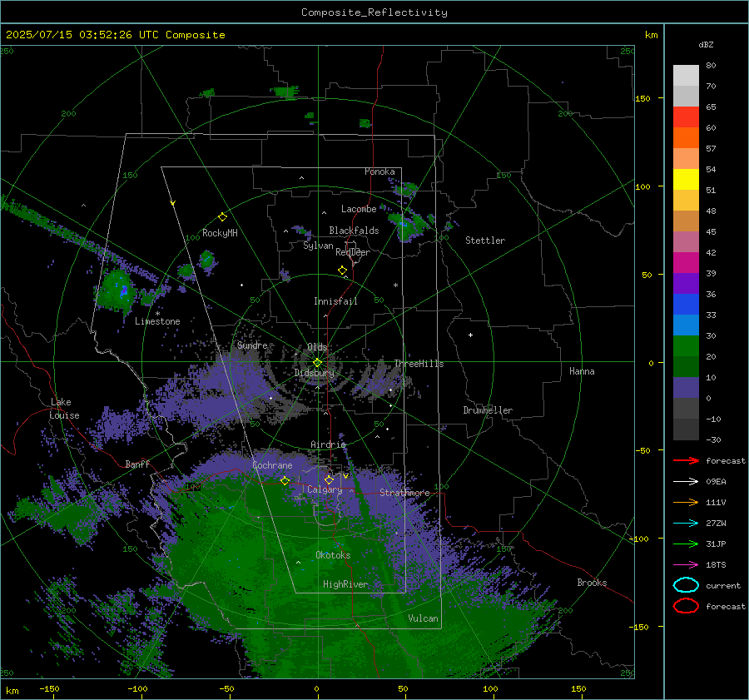Image resolution: width=749 pixels, height=700 pixels.
Task: Click the cyan 'current' ellipse legend icon
Action: tap(686, 585)
